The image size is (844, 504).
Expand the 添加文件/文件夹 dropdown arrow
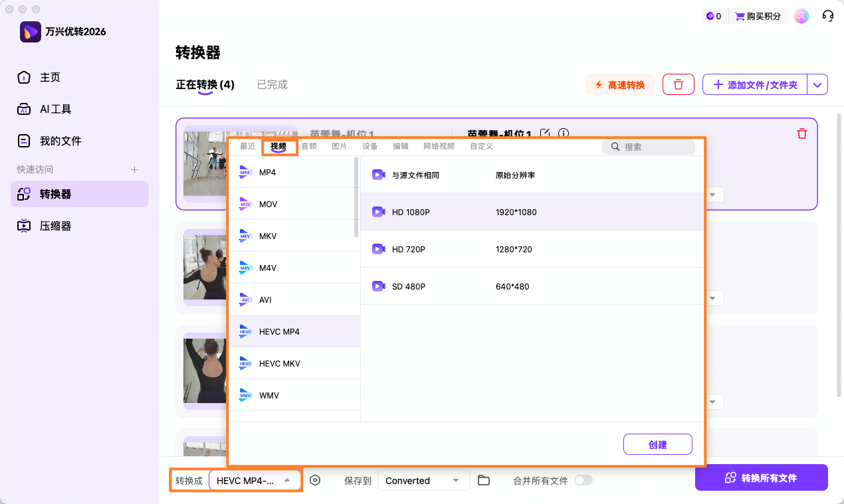[818, 84]
